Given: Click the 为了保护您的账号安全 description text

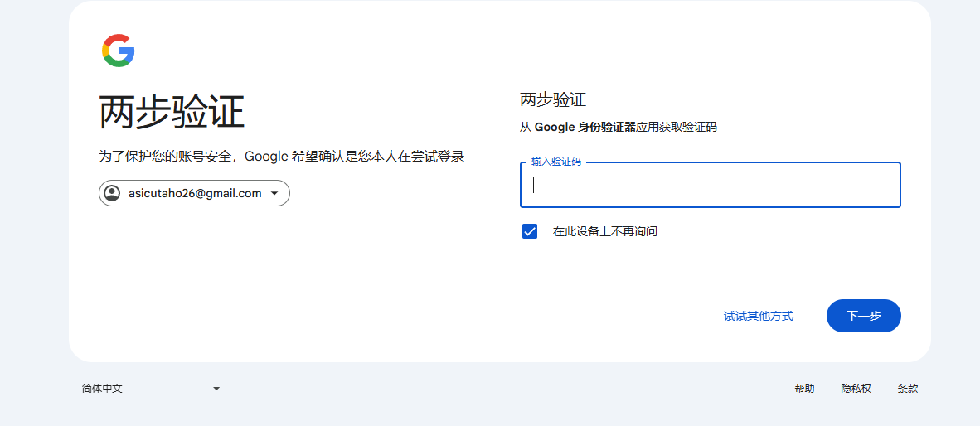Looking at the screenshot, I should coord(281,157).
